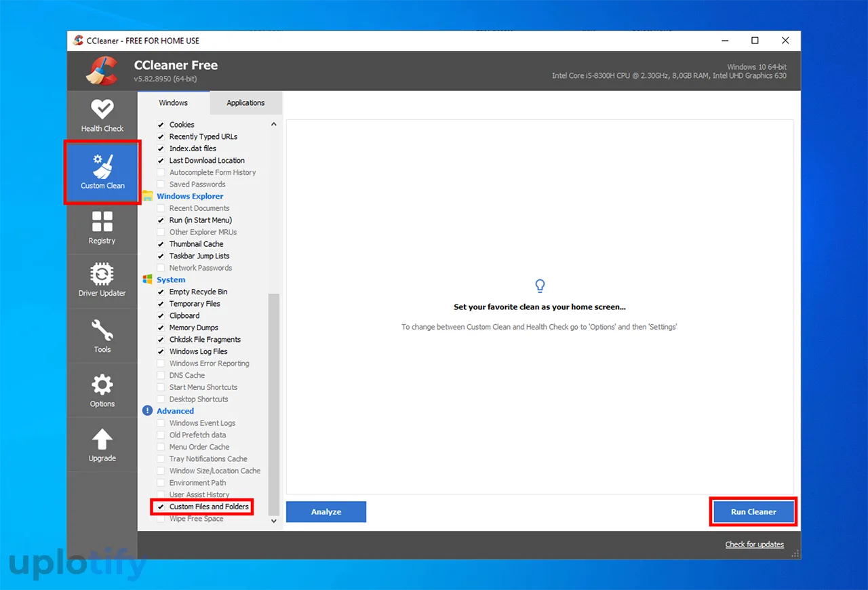The image size is (868, 590).
Task: Switch to the Applications tab
Action: pos(245,103)
